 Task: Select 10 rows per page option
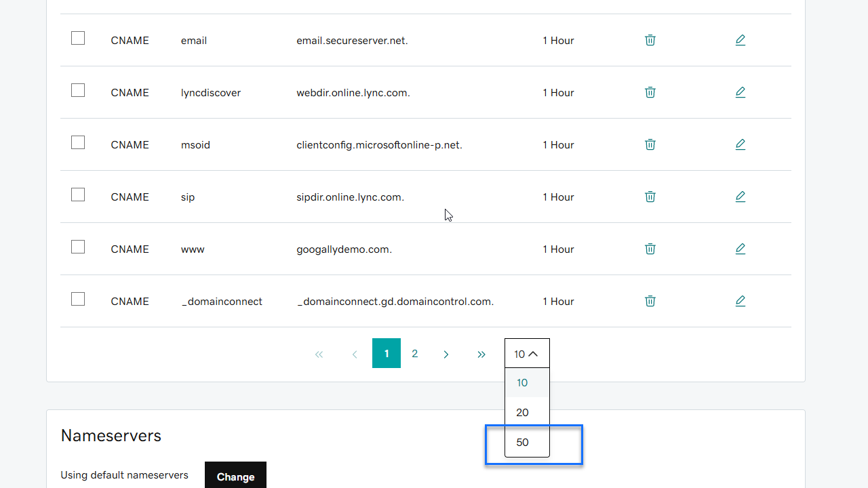pos(527,383)
